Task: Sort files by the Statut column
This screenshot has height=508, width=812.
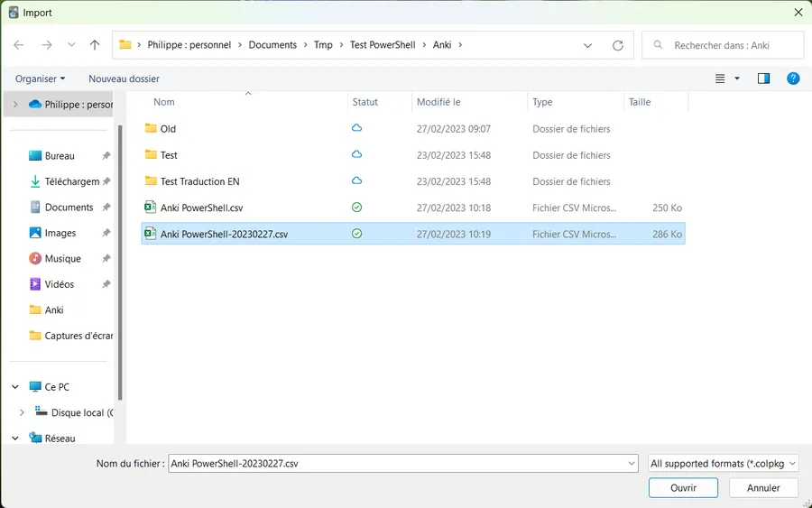Action: pos(380,102)
